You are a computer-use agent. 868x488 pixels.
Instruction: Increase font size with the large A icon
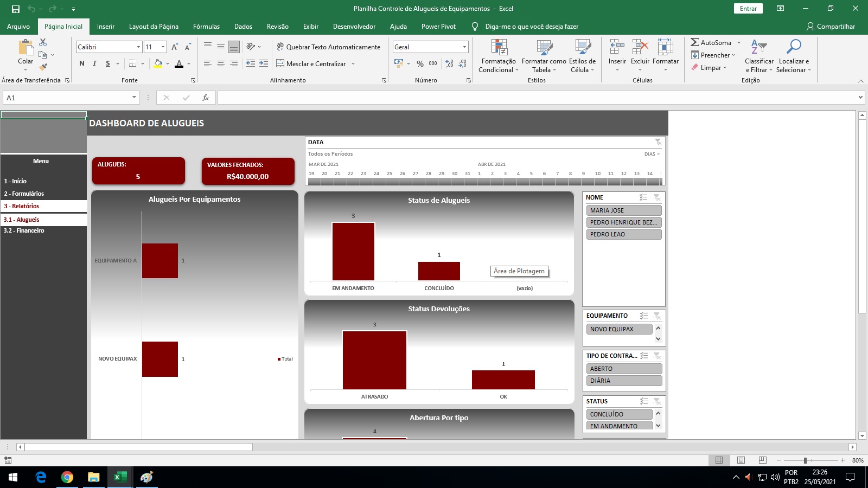click(x=175, y=47)
